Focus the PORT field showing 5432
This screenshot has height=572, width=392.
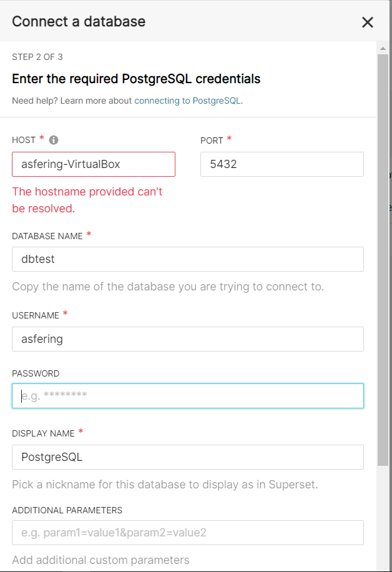click(x=282, y=164)
